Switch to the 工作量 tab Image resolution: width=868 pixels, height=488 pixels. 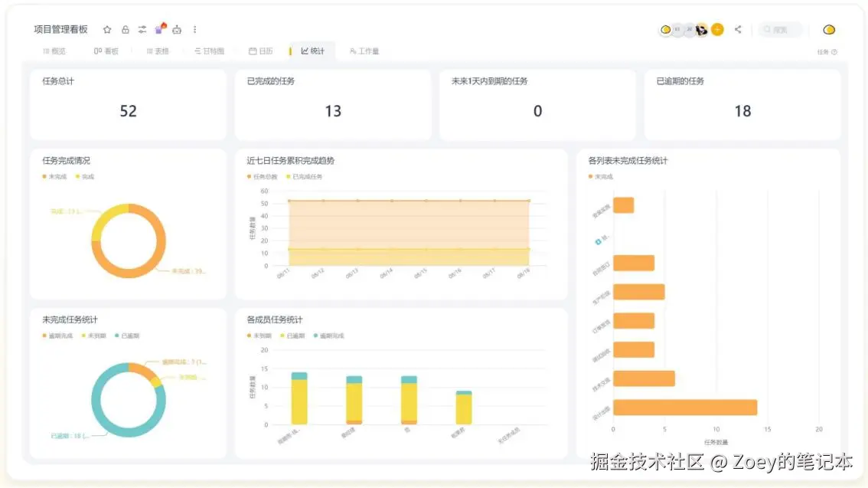[364, 51]
